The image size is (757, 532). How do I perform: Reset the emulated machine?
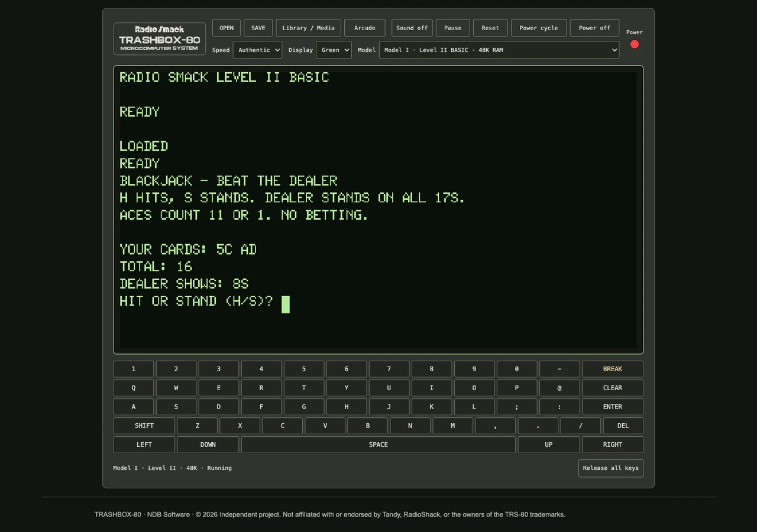click(490, 28)
